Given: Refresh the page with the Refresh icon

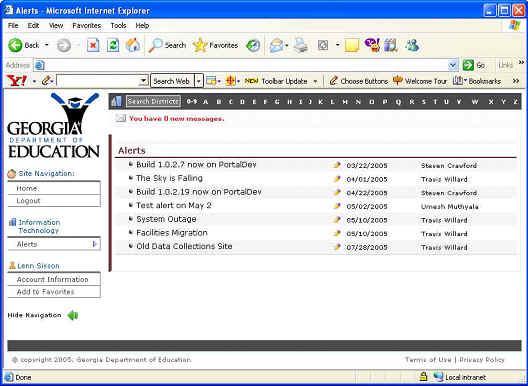Looking at the screenshot, I should 113,45.
